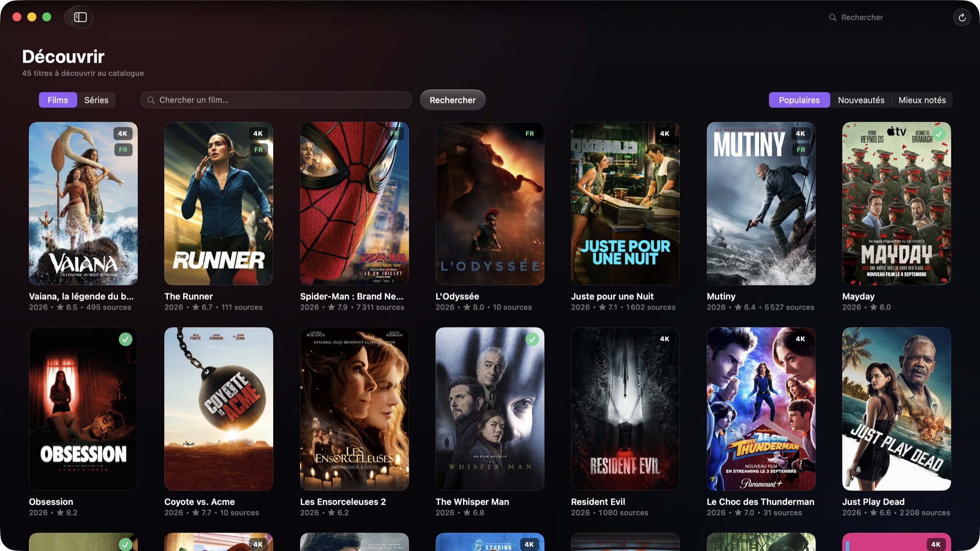
Task: Focus the Chercher un film input field
Action: point(276,100)
